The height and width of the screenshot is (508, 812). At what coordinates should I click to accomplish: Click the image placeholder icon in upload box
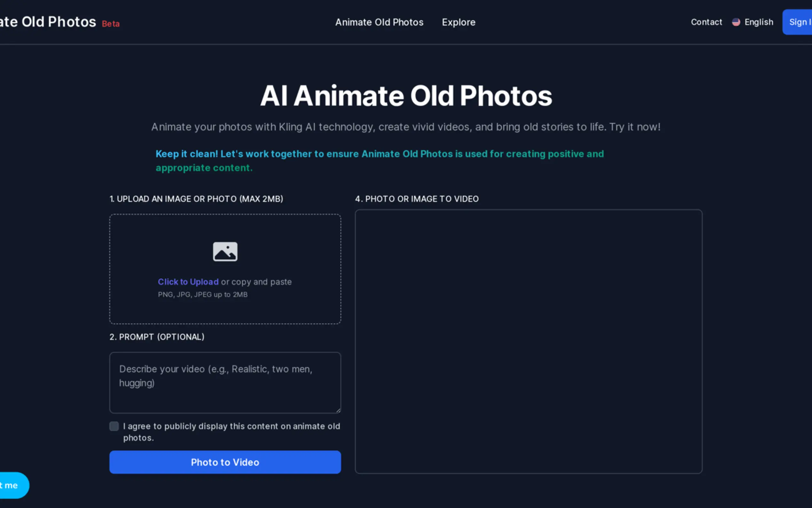pyautogui.click(x=225, y=251)
